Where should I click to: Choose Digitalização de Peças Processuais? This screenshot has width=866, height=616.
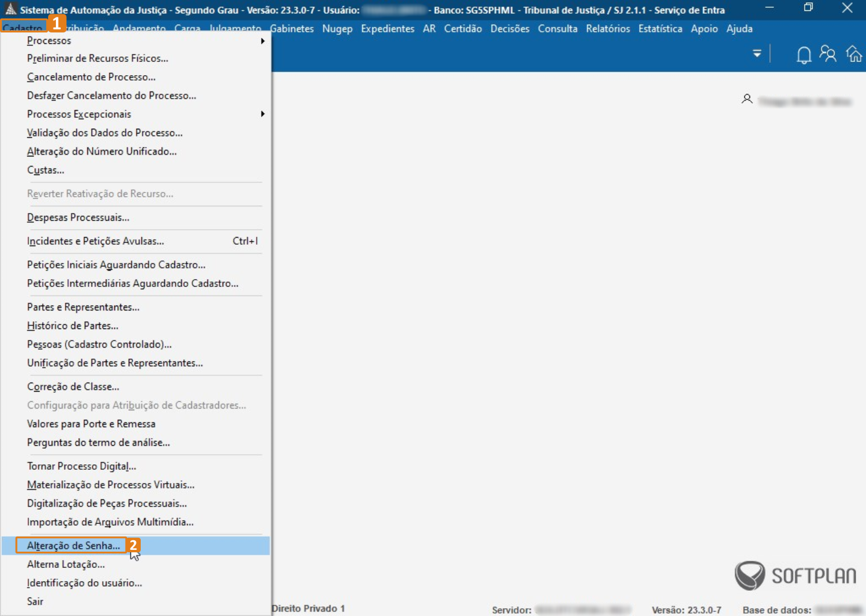pyautogui.click(x=135, y=503)
